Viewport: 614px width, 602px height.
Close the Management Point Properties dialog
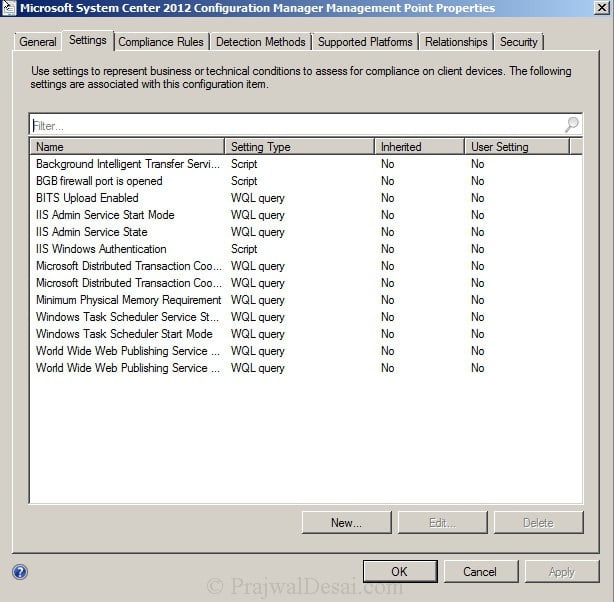click(x=601, y=7)
